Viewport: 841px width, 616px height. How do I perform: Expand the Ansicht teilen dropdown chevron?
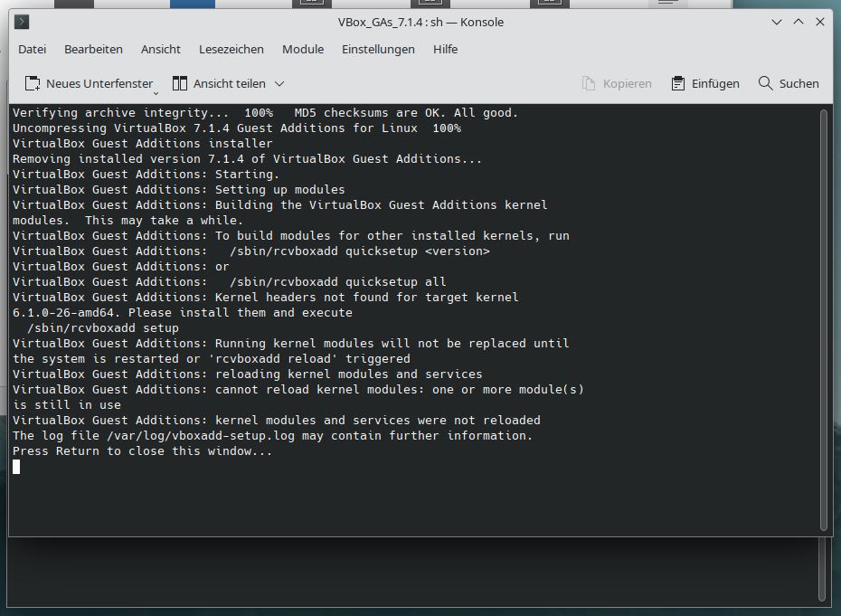pyautogui.click(x=279, y=84)
